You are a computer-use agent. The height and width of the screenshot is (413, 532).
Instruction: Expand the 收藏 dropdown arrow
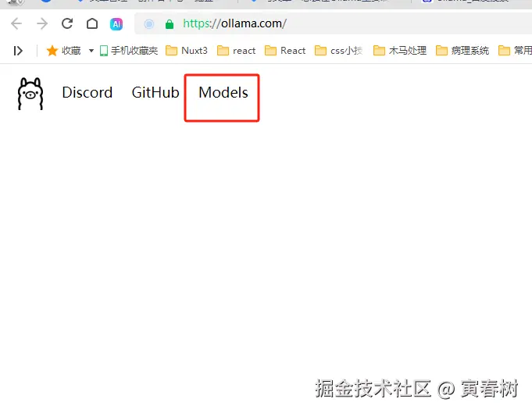pyautogui.click(x=91, y=51)
